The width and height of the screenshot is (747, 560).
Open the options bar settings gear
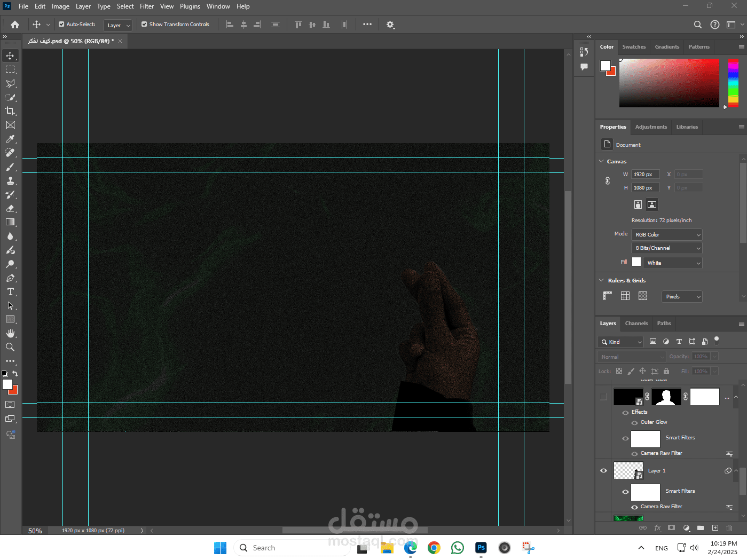[x=390, y=25]
